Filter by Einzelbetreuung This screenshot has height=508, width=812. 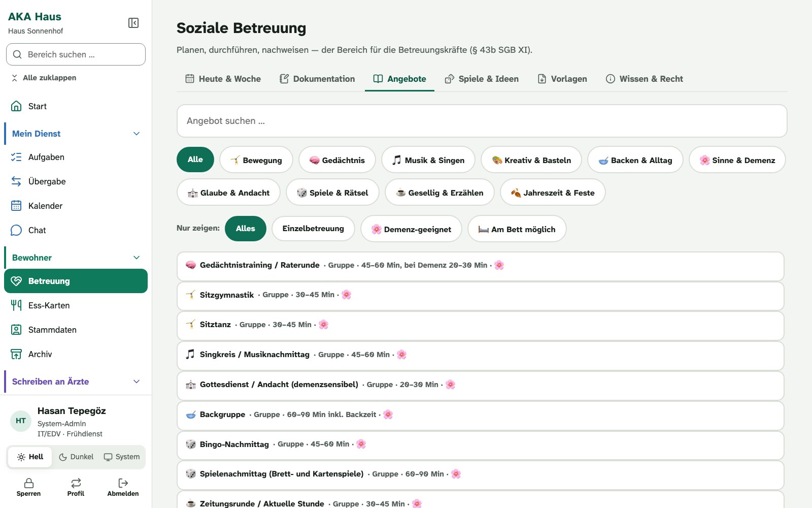[313, 229]
